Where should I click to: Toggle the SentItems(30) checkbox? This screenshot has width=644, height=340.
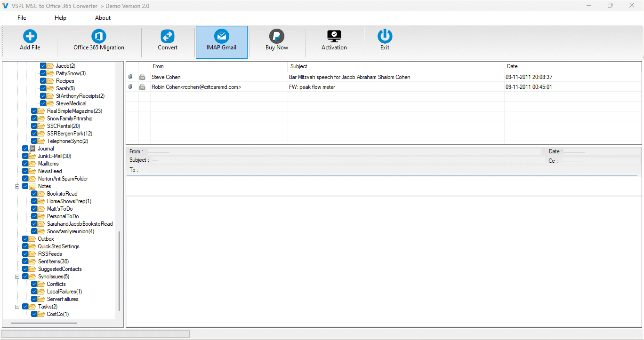click(x=25, y=261)
